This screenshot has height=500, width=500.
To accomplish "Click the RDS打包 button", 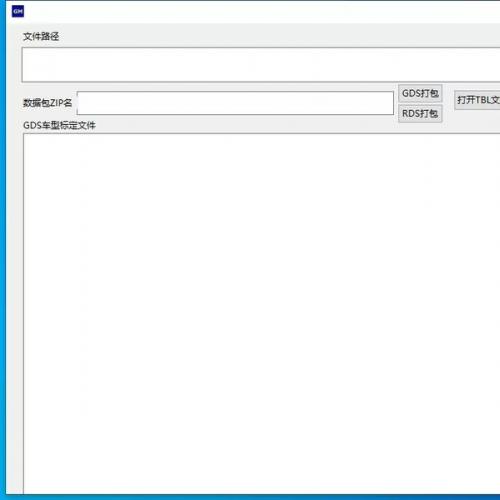I will (x=420, y=114).
